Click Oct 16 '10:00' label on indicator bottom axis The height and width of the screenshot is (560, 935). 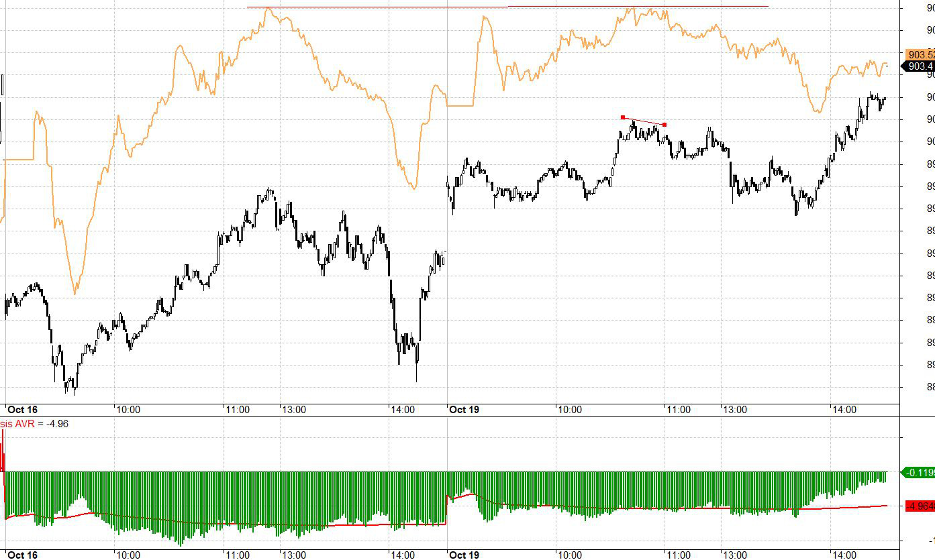coord(128,555)
